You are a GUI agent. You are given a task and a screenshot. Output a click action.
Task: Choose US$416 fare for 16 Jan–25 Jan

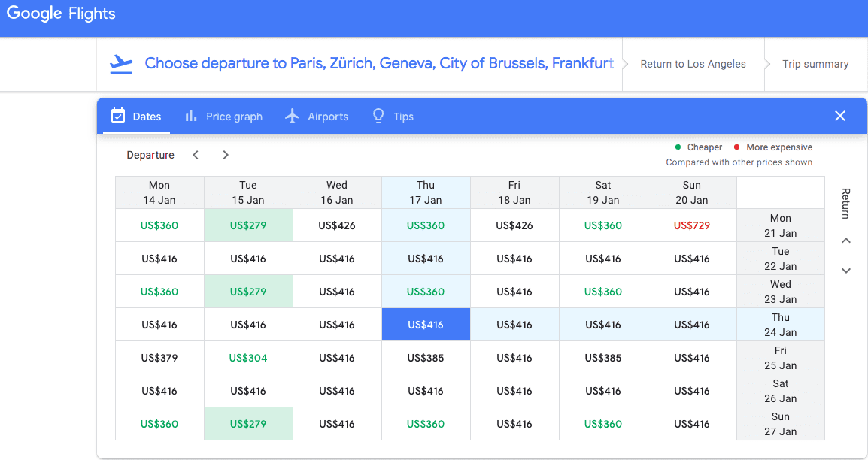(x=336, y=358)
